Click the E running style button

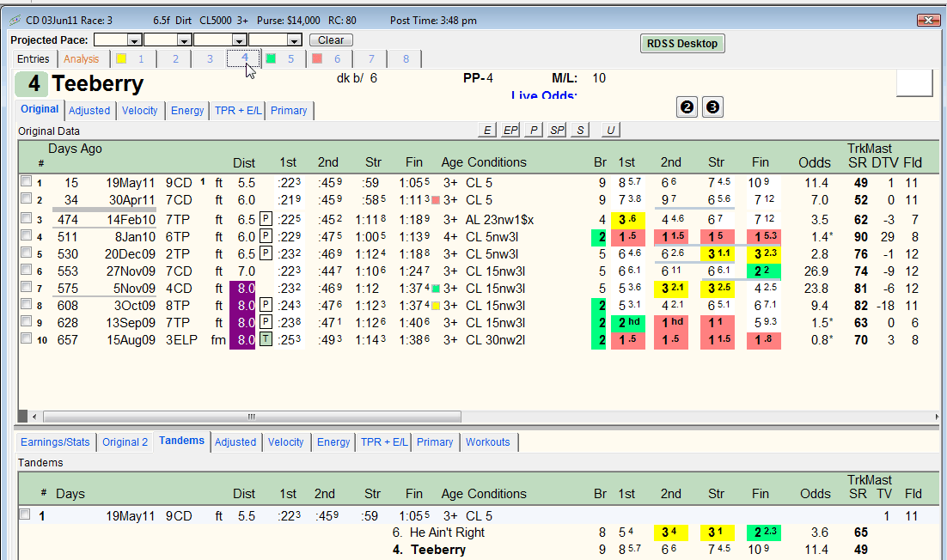coord(486,130)
